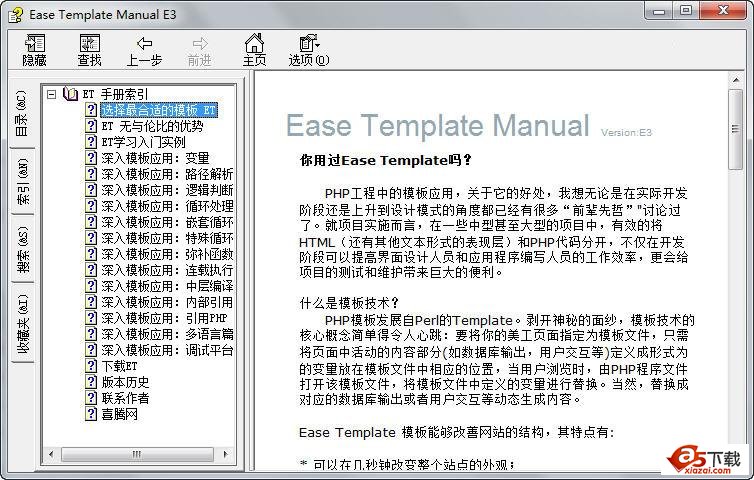Click the Ease Template Manual page title
754x480 pixels.
click(x=438, y=126)
